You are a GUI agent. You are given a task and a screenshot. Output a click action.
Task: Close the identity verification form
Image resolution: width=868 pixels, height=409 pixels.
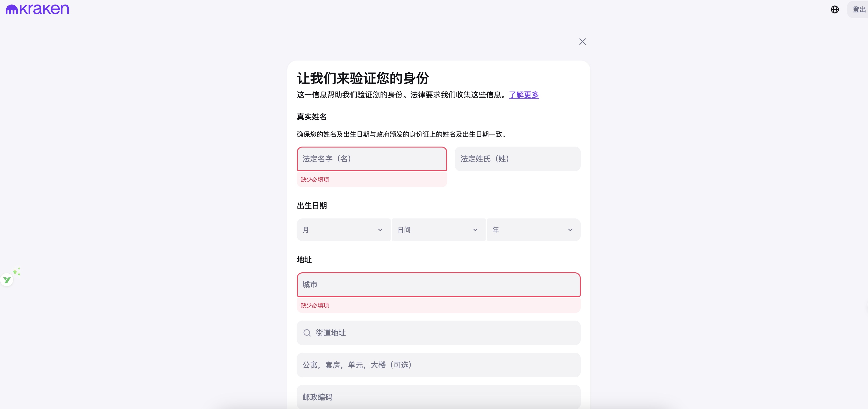click(582, 42)
